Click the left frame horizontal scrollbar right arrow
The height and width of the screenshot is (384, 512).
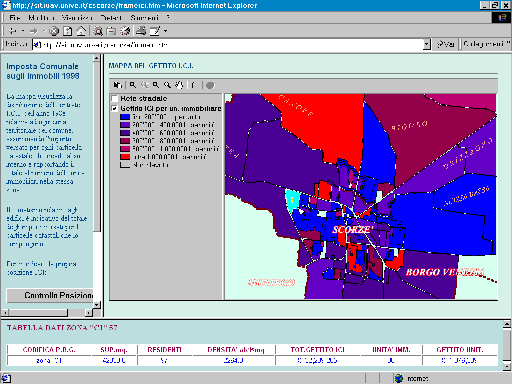[x=88, y=313]
